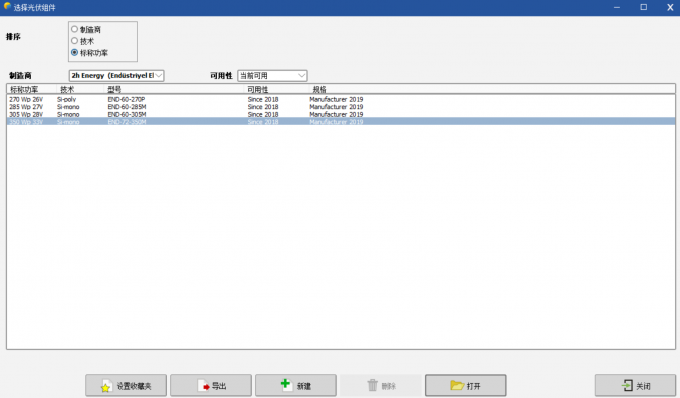Click the trash can delete icon

pos(373,385)
